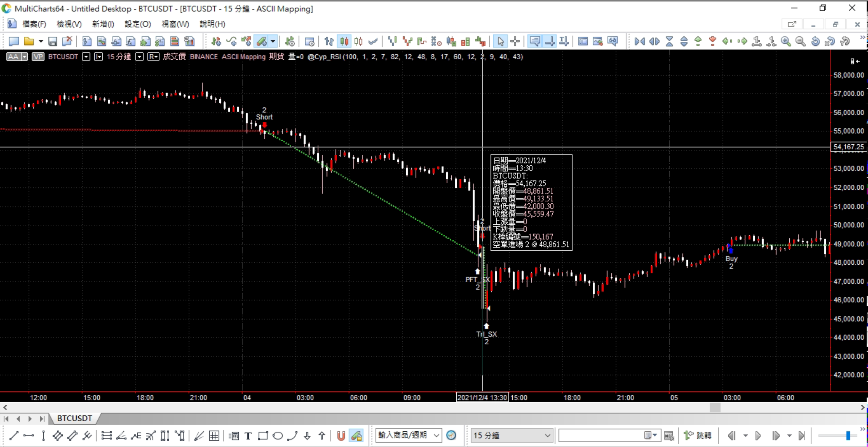
Task: Open the AA dropdown arrow in status line
Action: [24, 57]
